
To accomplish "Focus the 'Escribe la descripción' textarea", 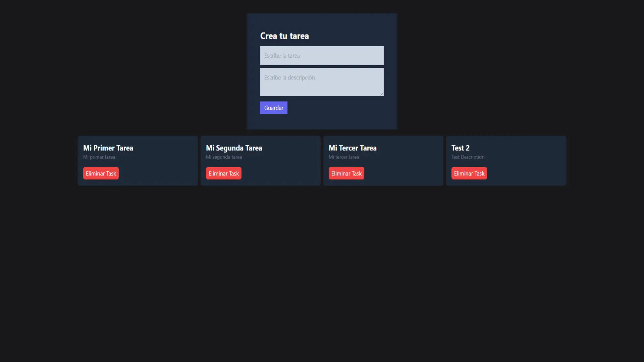I will click(322, 82).
